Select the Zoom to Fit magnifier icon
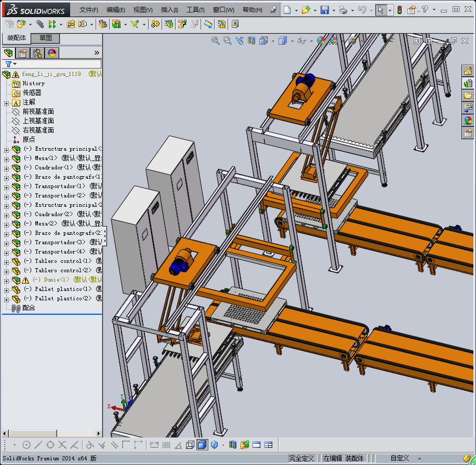The width and height of the screenshot is (476, 465). (215, 41)
